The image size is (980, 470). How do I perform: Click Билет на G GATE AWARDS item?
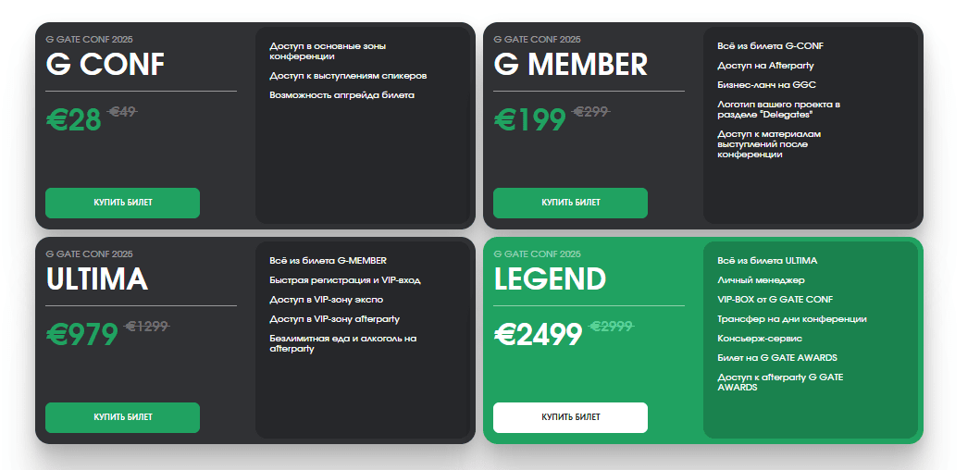pyautogui.click(x=777, y=358)
